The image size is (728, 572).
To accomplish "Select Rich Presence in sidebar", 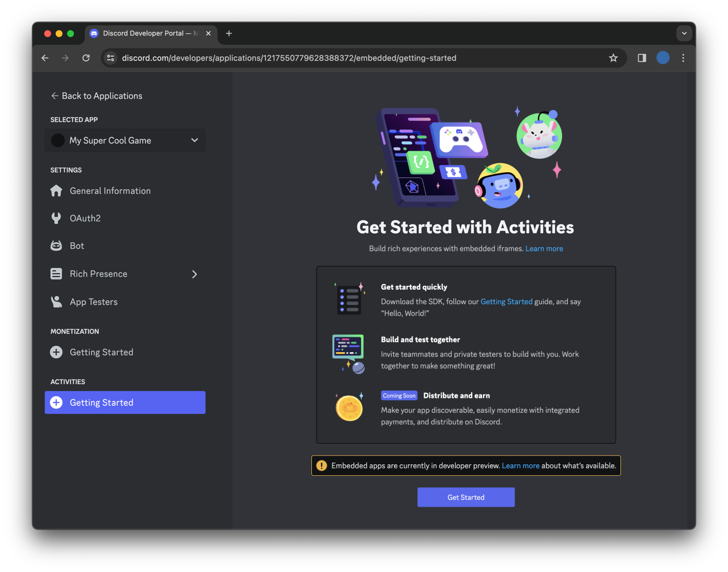I will [125, 274].
